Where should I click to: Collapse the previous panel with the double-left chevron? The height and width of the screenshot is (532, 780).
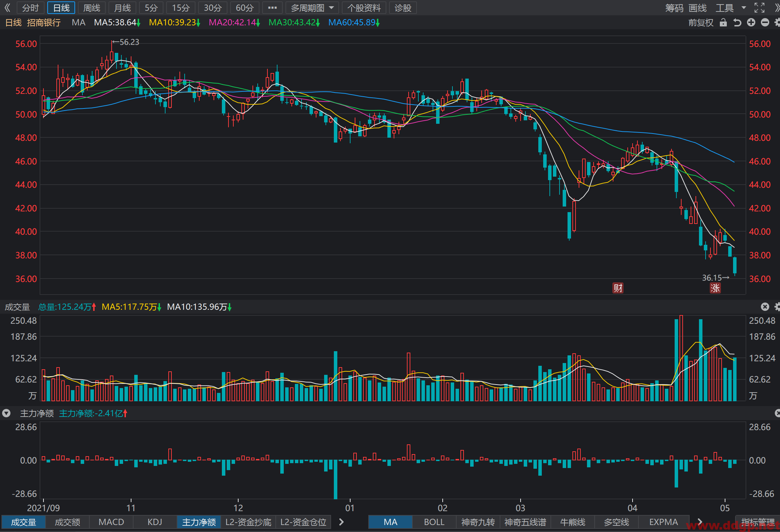7,8
